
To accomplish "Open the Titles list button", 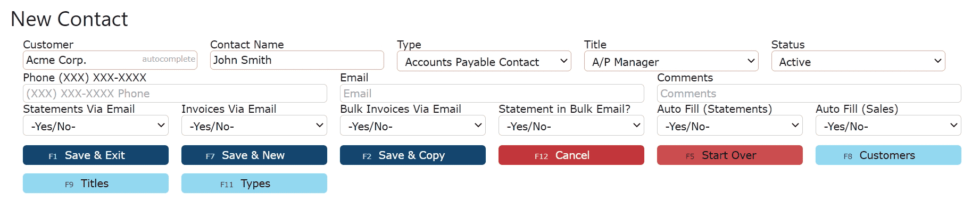I will click(96, 184).
